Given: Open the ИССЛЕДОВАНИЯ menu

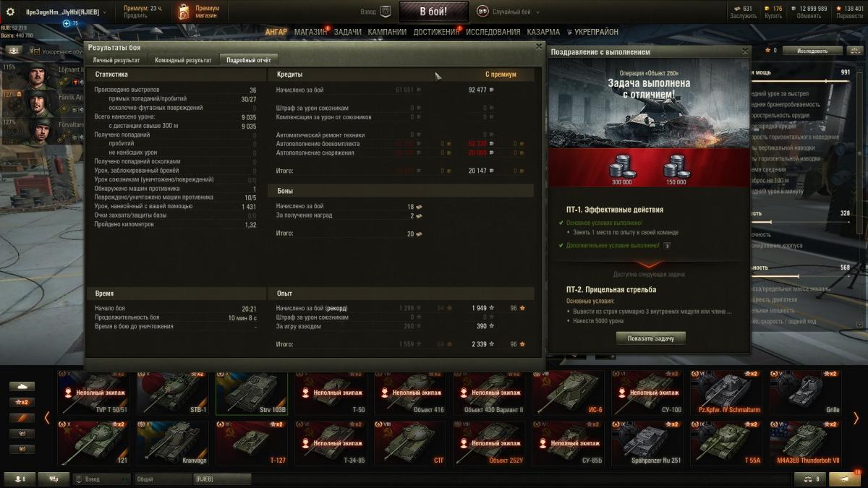Looking at the screenshot, I should pos(493,32).
